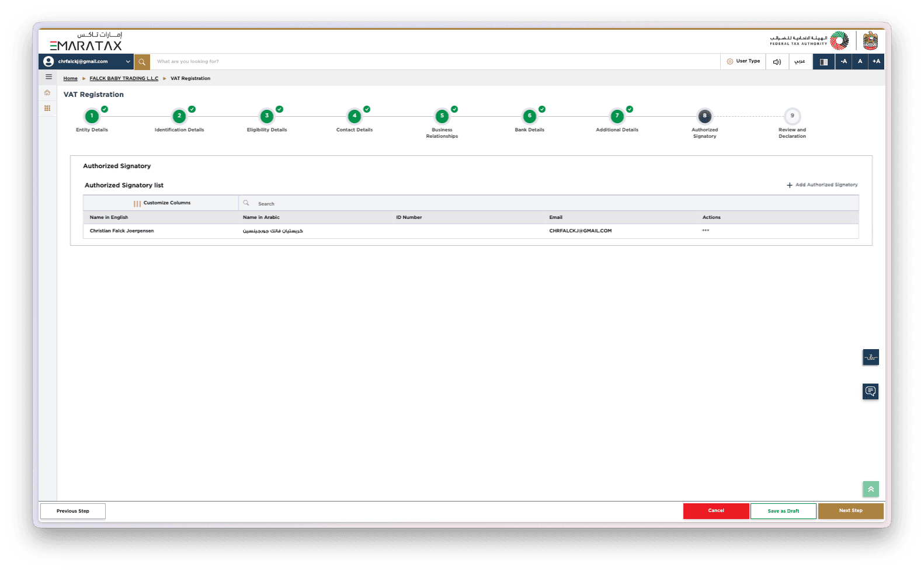The width and height of the screenshot is (924, 571).
Task: Click the red Cancel button
Action: point(716,511)
